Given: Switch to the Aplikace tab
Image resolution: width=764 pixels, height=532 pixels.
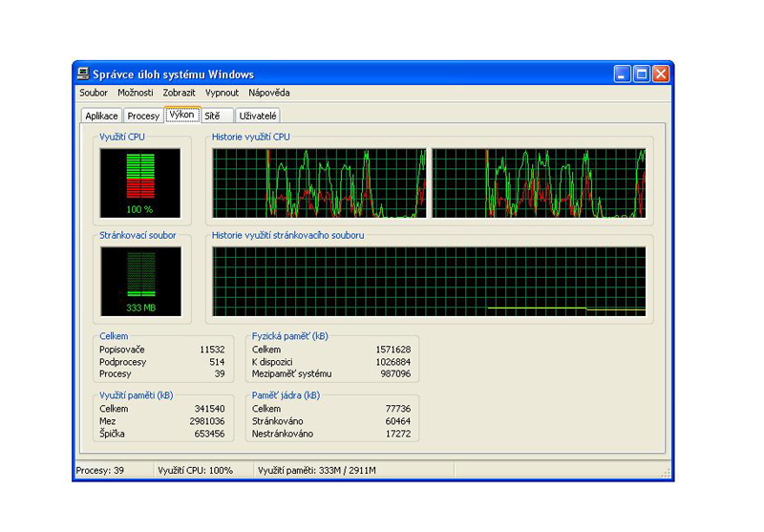Looking at the screenshot, I should 101,116.
